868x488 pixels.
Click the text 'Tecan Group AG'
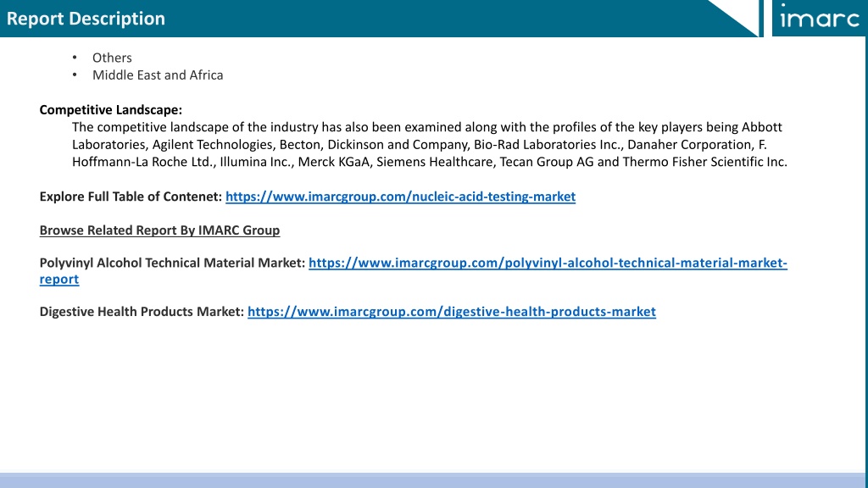547,162
